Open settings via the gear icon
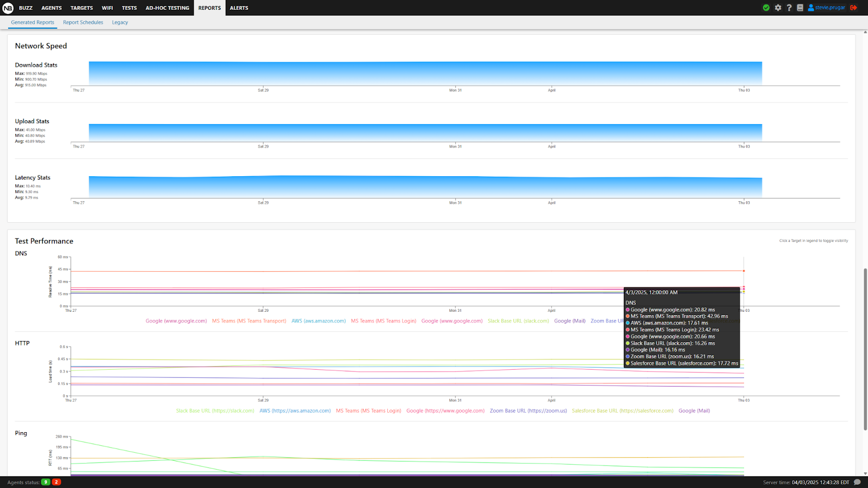The height and width of the screenshot is (488, 868). coord(778,8)
